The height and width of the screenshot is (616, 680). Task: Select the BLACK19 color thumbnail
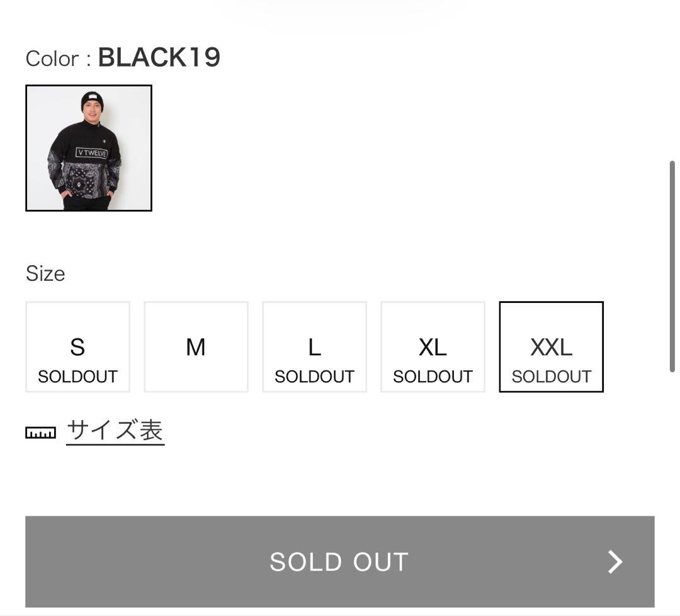pos(89,148)
